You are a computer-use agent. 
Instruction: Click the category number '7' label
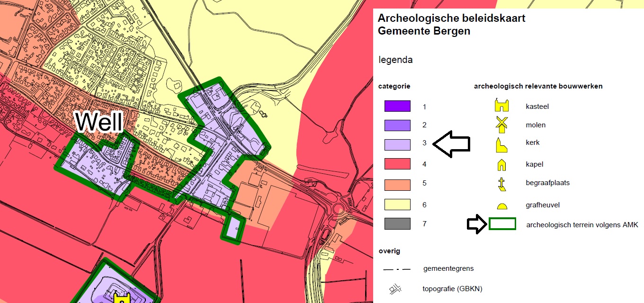coord(424,224)
